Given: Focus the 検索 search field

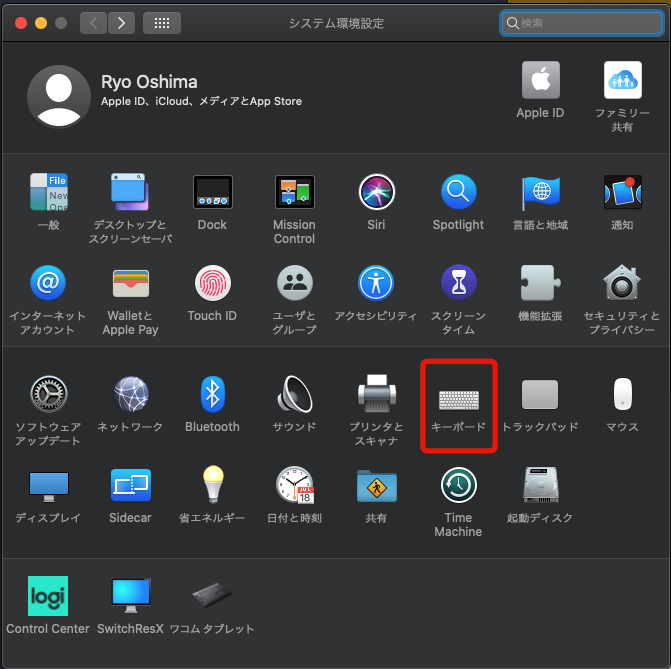Looking at the screenshot, I should (x=582, y=23).
